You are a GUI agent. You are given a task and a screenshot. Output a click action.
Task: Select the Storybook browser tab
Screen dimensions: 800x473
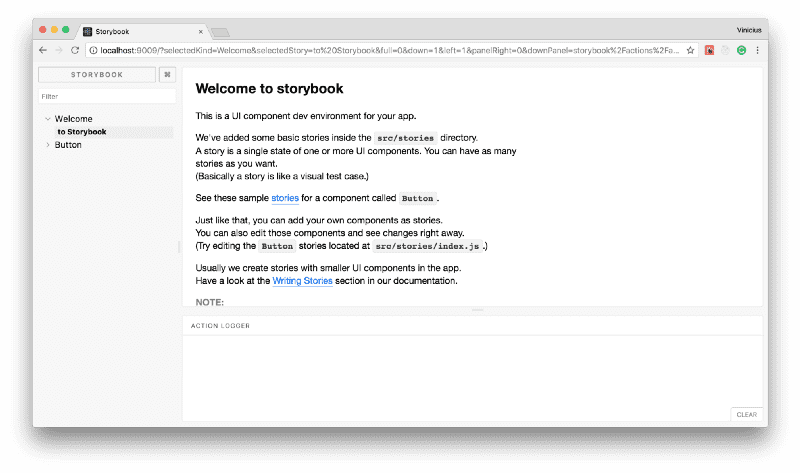[x=140, y=32]
